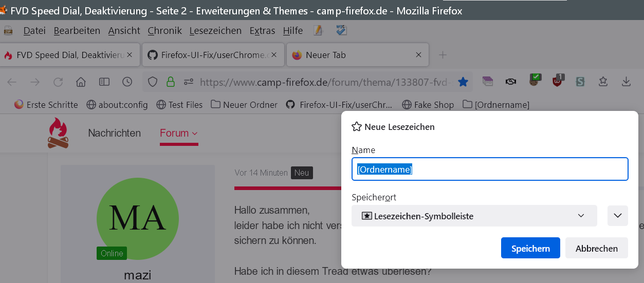Open the Speicherort dropdown Lesezeichen-Symbolleiste

pos(474,216)
